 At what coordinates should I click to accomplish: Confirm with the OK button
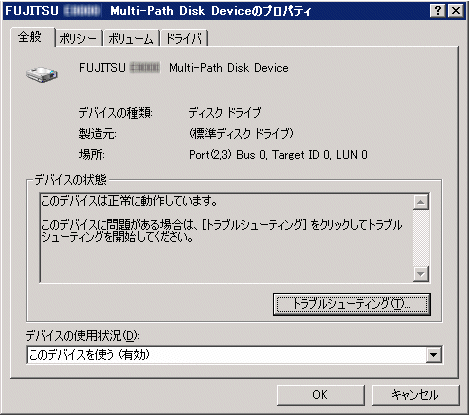coord(320,395)
